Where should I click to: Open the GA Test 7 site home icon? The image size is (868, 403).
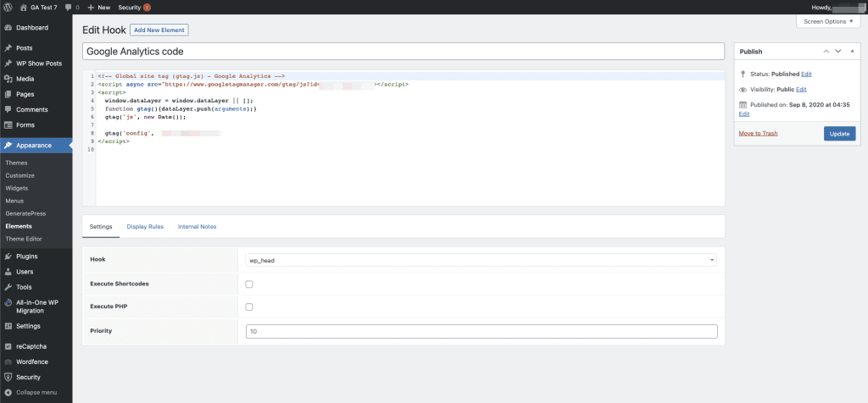tap(23, 7)
